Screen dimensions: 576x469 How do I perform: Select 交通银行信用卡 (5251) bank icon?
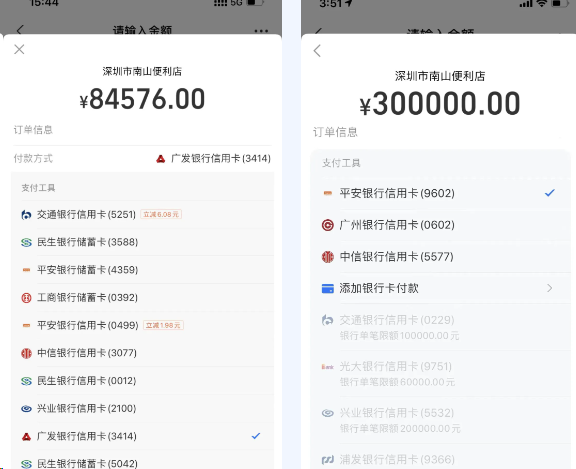click(x=26, y=214)
